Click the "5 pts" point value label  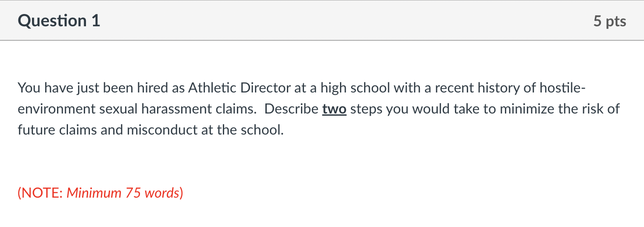point(610,21)
